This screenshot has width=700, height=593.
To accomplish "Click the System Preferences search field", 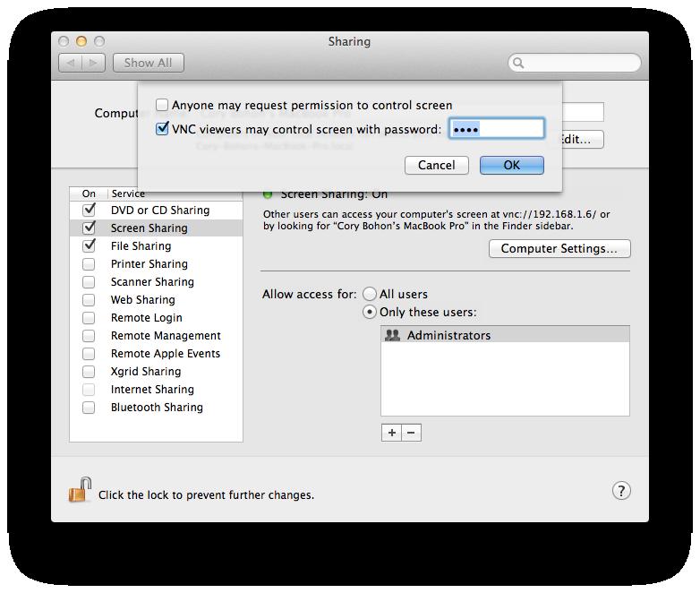I will click(x=575, y=63).
